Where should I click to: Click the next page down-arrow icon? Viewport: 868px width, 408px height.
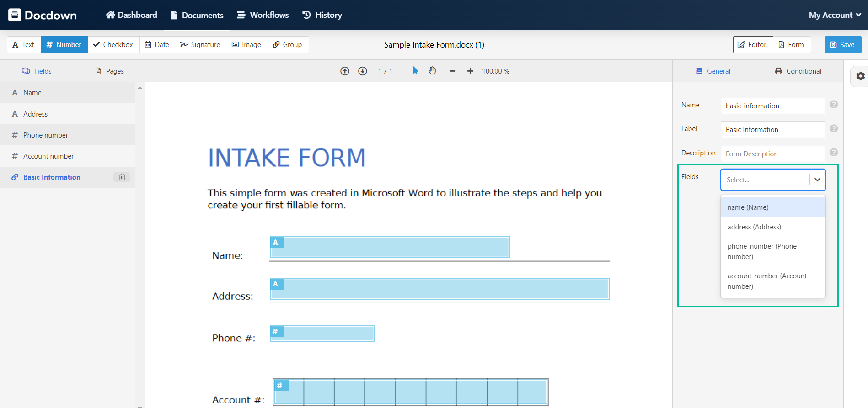pyautogui.click(x=363, y=71)
